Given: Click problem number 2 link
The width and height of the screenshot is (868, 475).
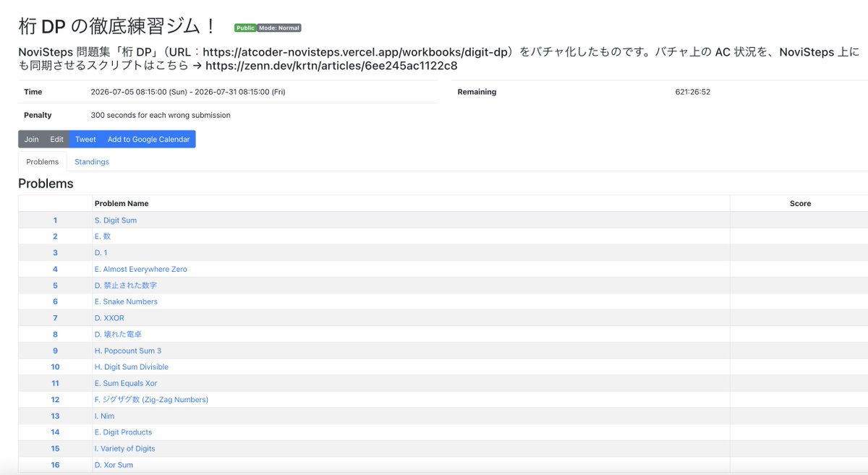Looking at the screenshot, I should (55, 236).
